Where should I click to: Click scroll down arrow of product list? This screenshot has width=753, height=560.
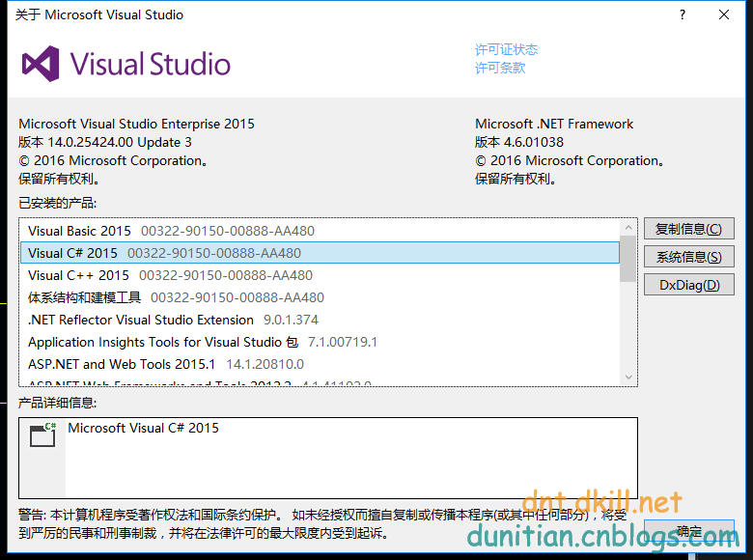[x=628, y=378]
